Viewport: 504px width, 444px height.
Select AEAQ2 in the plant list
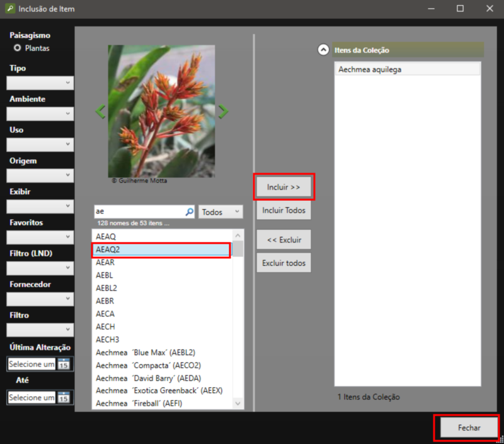tap(161, 249)
